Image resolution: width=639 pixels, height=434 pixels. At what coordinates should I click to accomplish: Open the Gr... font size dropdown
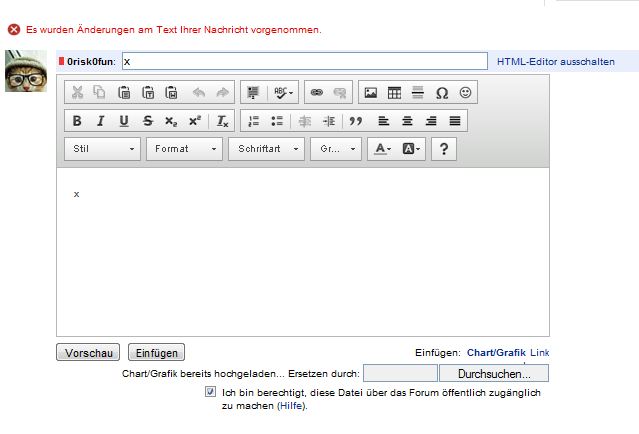click(x=336, y=149)
